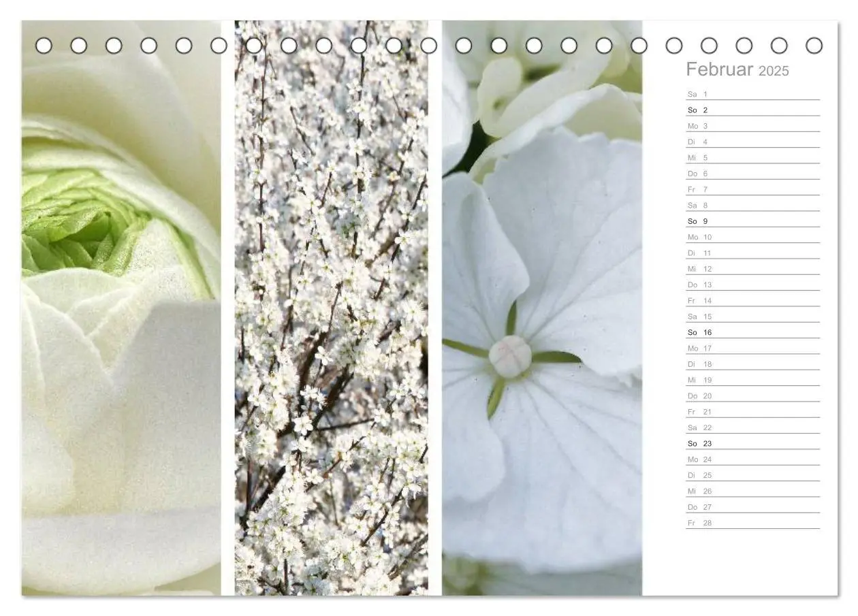This screenshot has height=616, width=858.
Task: Select the So 16 date row
Action: [752, 332]
